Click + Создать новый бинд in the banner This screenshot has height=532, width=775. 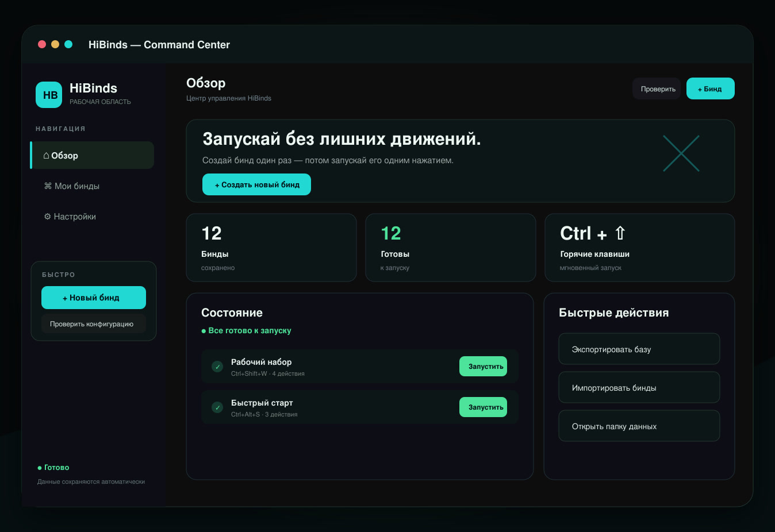tap(256, 184)
